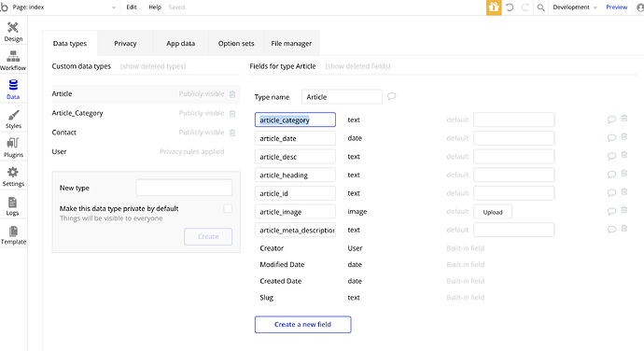Open the Help menu
The height and width of the screenshot is (351, 644).
pos(155,7)
